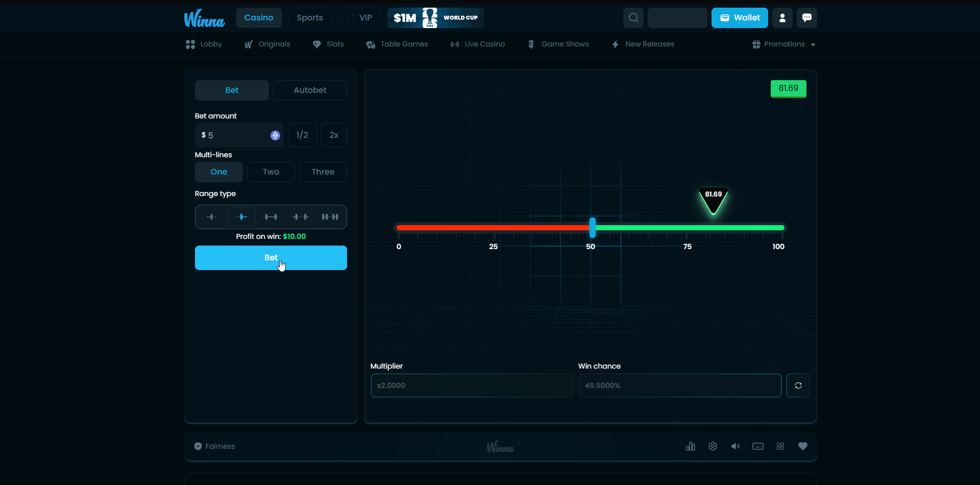
Task: Click the blue Bet button
Action: coord(271,258)
